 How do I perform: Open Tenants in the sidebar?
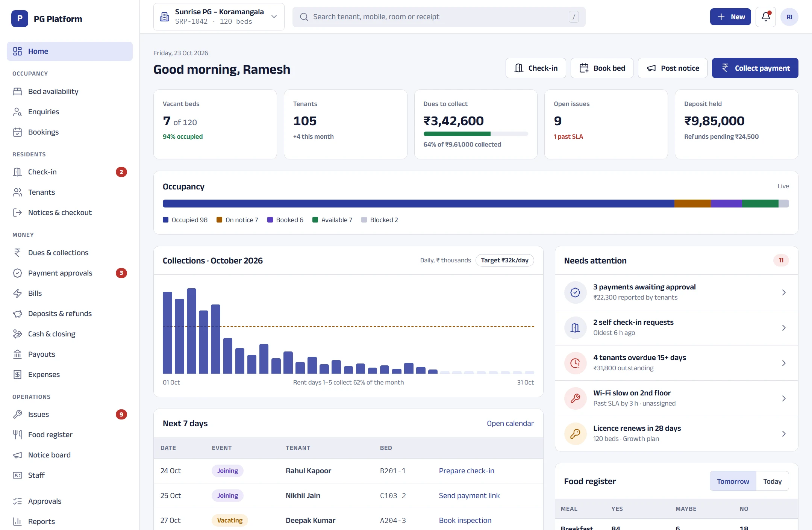pos(70,192)
